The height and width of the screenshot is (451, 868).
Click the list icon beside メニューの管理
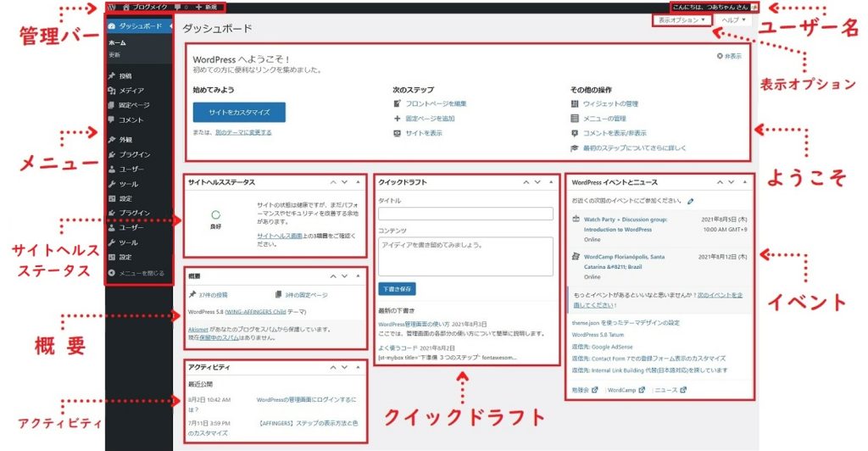click(575, 119)
